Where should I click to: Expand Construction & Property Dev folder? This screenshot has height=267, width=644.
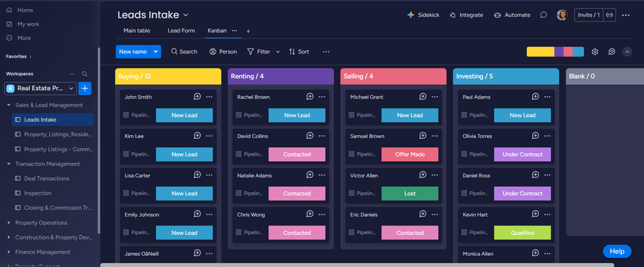(9, 237)
